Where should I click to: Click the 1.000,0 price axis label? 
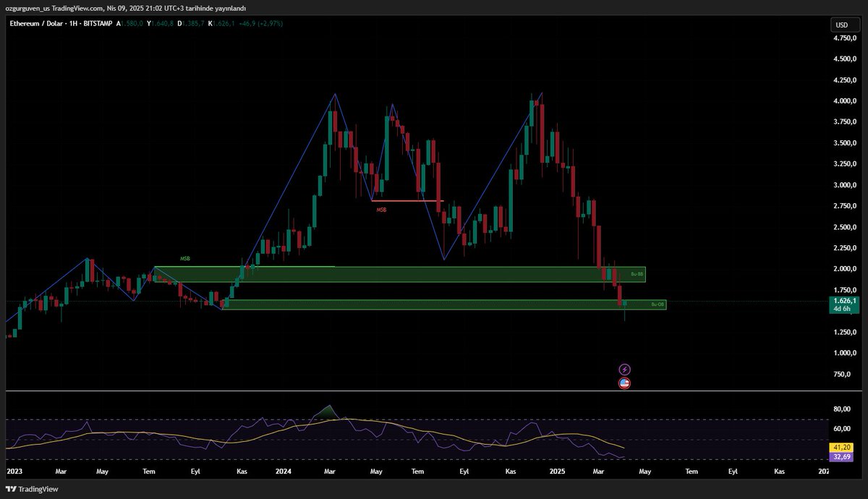[x=845, y=353]
